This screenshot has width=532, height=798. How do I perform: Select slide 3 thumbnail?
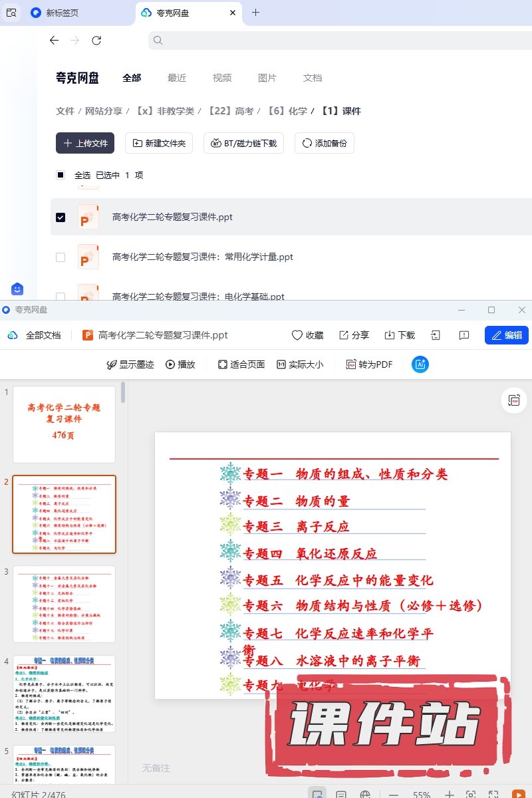coord(65,604)
